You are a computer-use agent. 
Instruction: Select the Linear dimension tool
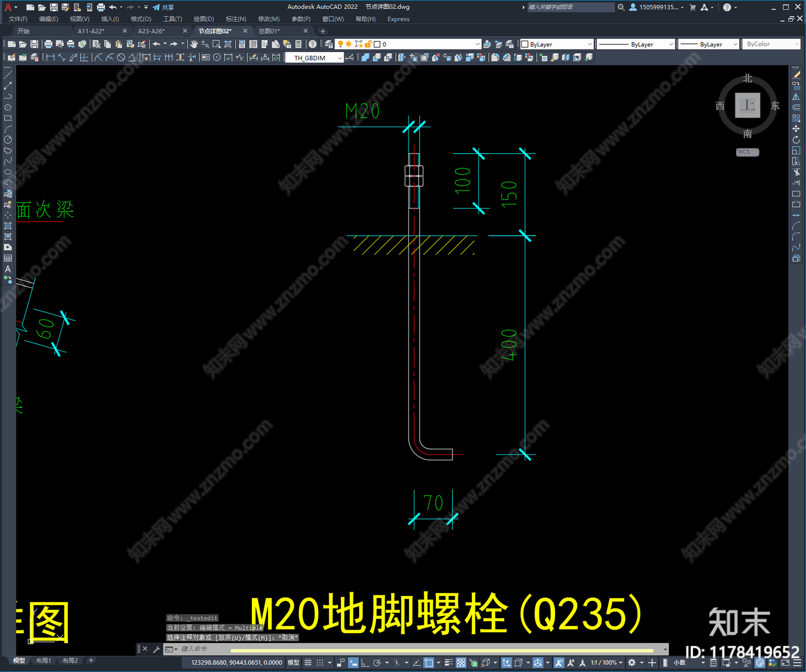point(50,57)
